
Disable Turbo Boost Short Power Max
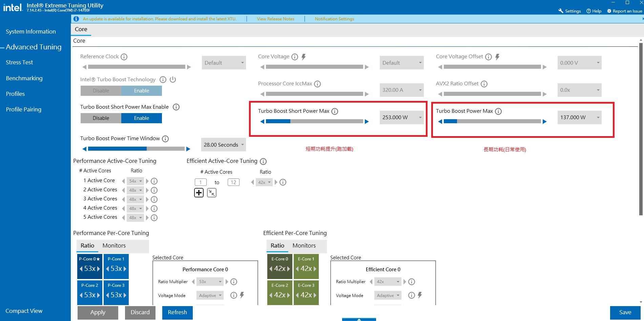click(101, 118)
